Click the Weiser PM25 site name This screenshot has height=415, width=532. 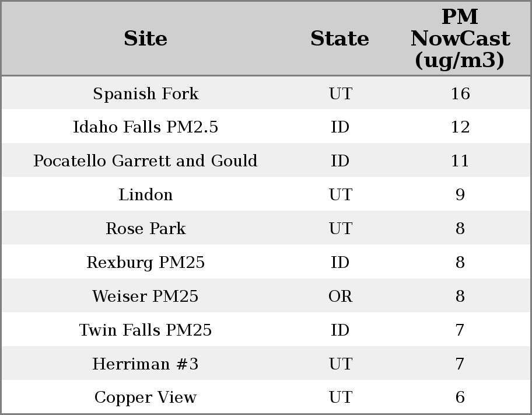[x=145, y=296]
